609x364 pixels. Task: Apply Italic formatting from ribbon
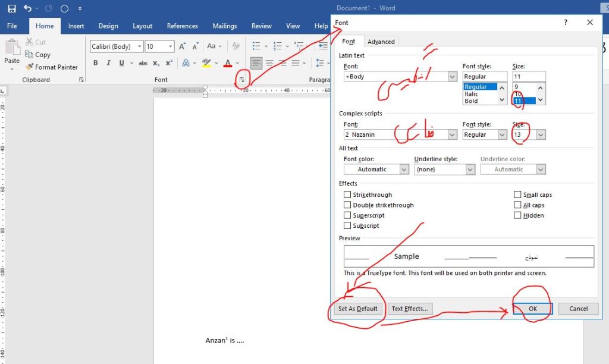tap(108, 63)
